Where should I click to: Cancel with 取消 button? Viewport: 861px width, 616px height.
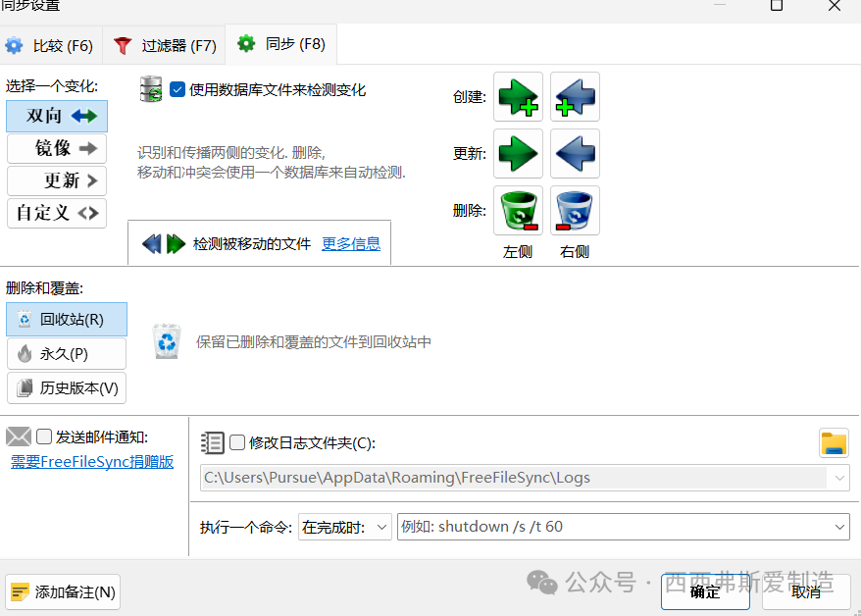coord(806,591)
